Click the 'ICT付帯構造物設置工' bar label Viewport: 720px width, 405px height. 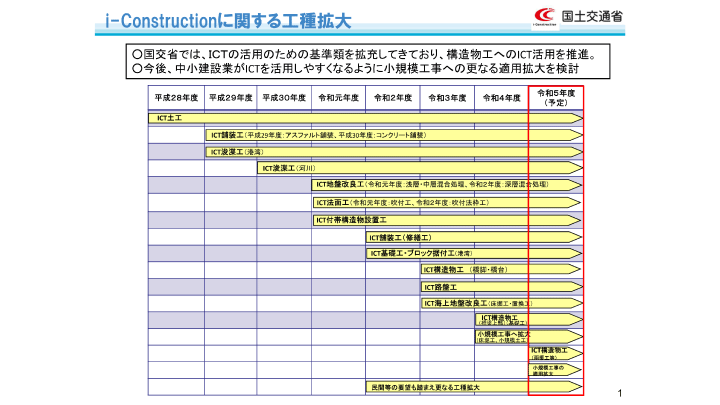tap(351, 220)
